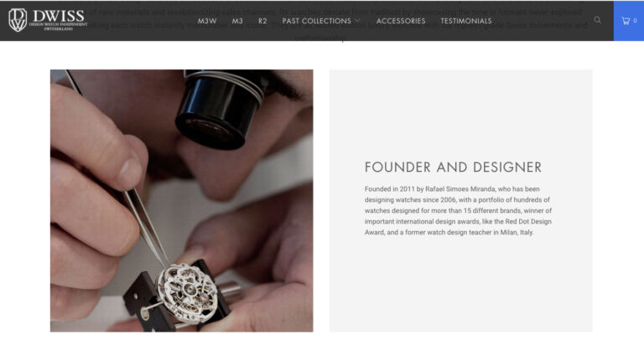Screen dimensions: 644x356
Task: Open the M3W menu item
Action: pos(207,21)
